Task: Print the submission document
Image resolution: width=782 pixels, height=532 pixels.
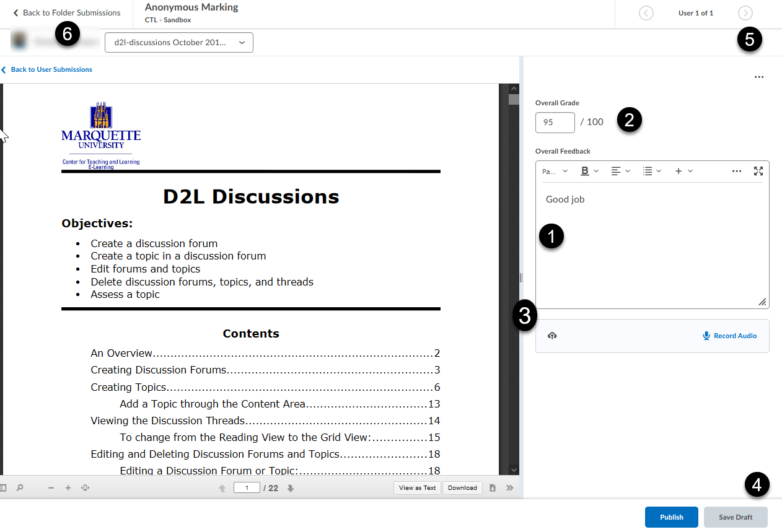Action: [x=491, y=487]
